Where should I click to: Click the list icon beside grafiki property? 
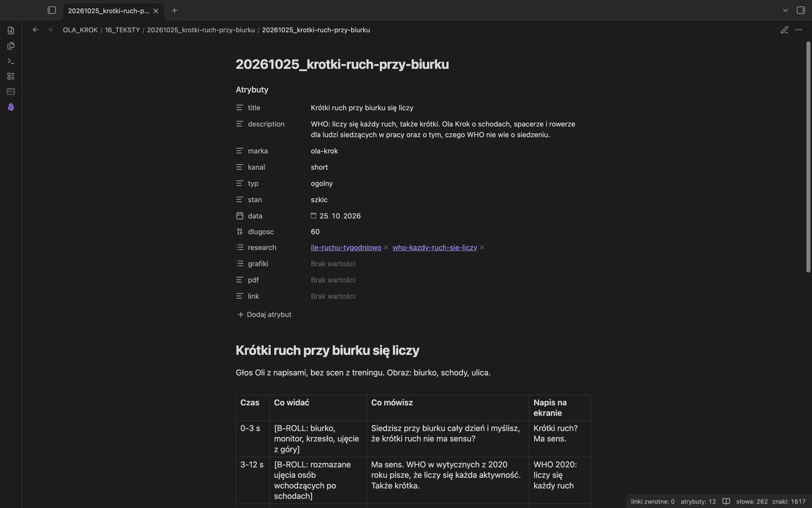(x=240, y=263)
